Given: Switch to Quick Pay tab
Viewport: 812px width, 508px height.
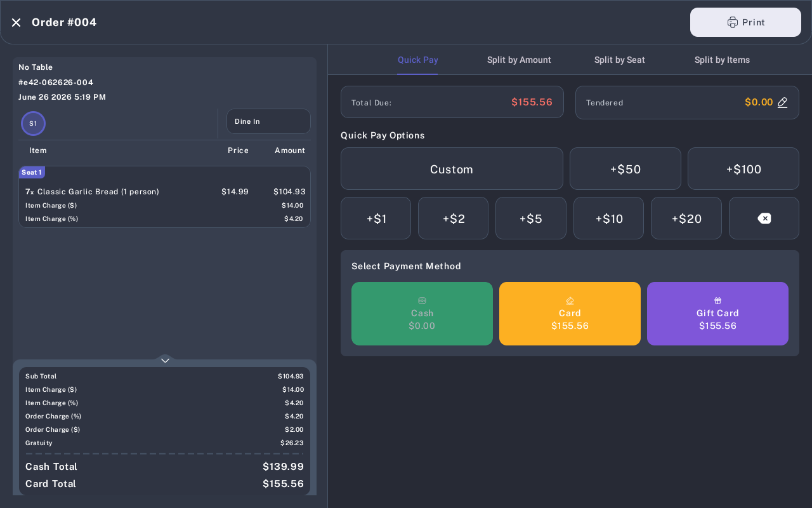Looking at the screenshot, I should pos(417,60).
